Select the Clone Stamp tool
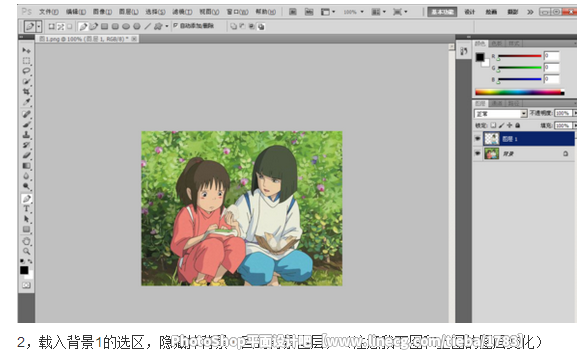The height and width of the screenshot is (360, 579). click(x=26, y=135)
